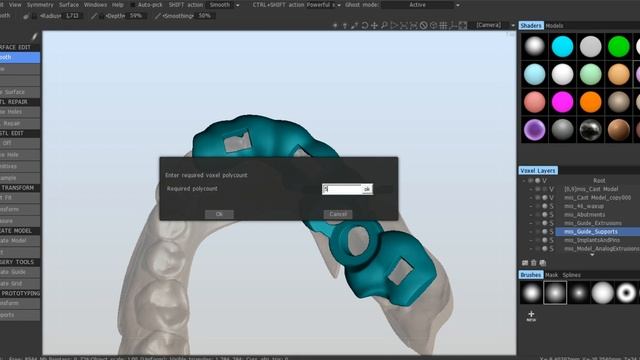This screenshot has height=360, width=640.
Task: Click the light bulb icon in viewport toolbar
Action: 345,25
